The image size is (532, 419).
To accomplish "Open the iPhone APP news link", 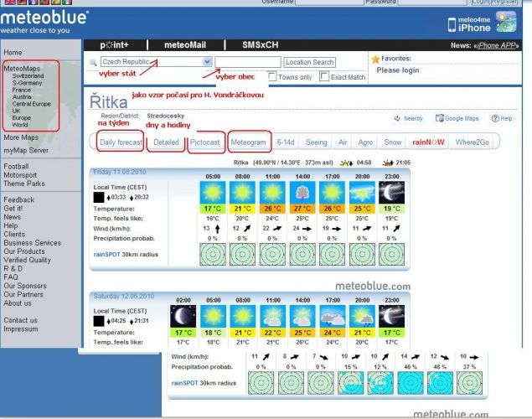I will (x=497, y=46).
